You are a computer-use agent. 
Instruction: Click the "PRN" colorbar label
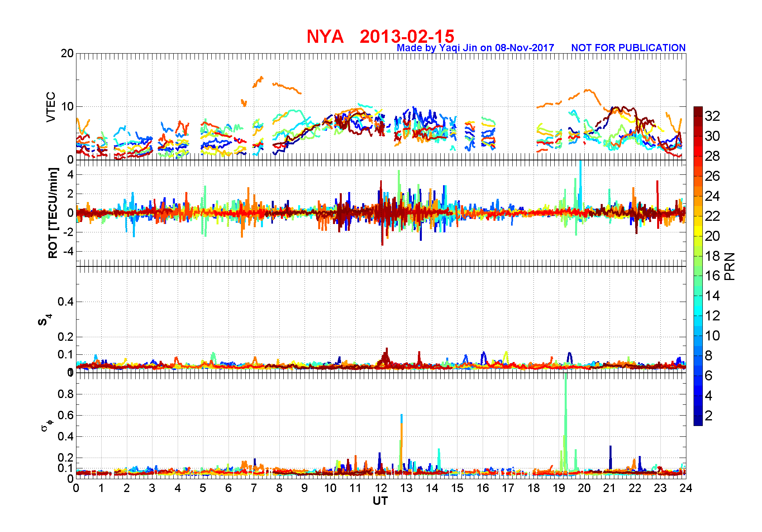[730, 266]
